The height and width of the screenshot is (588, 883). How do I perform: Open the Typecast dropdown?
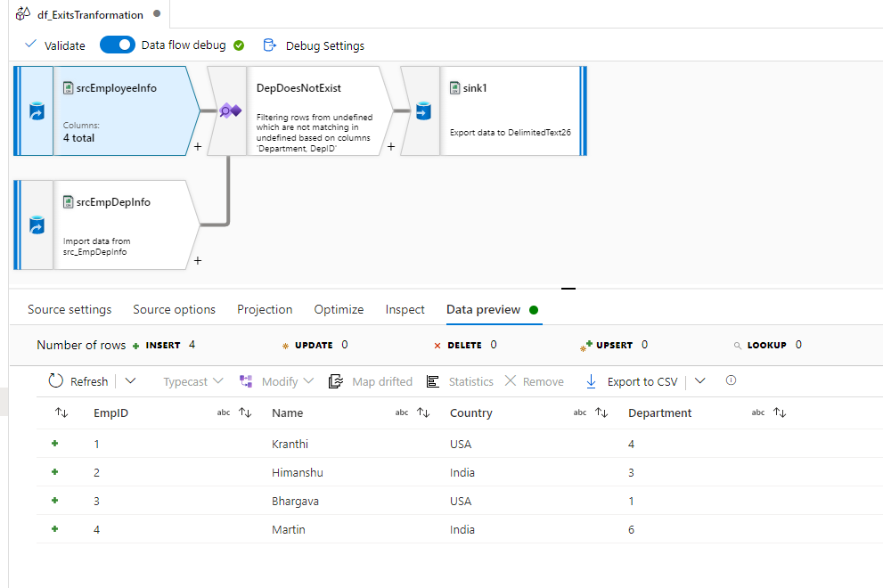pos(192,381)
